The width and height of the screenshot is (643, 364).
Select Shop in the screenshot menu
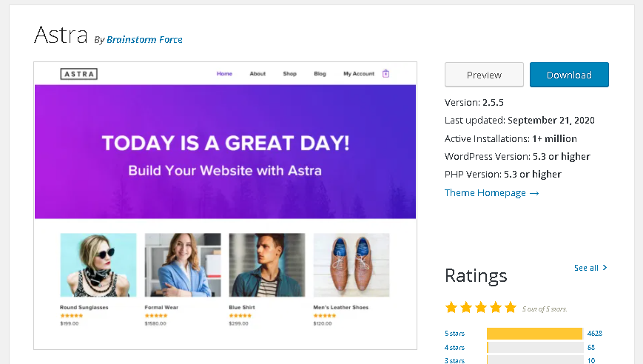click(289, 74)
